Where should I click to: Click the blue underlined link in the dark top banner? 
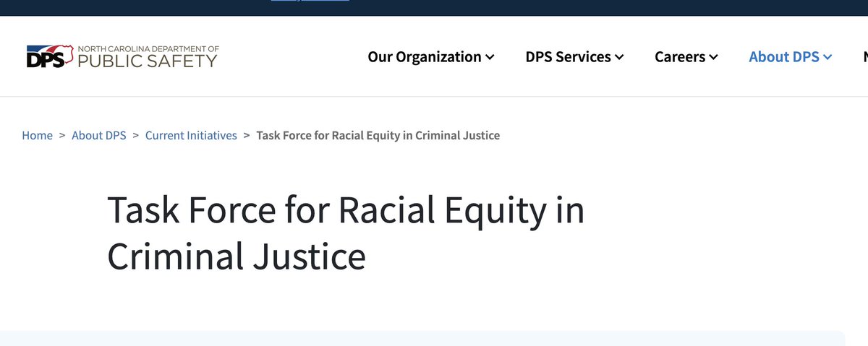click(310, 1)
